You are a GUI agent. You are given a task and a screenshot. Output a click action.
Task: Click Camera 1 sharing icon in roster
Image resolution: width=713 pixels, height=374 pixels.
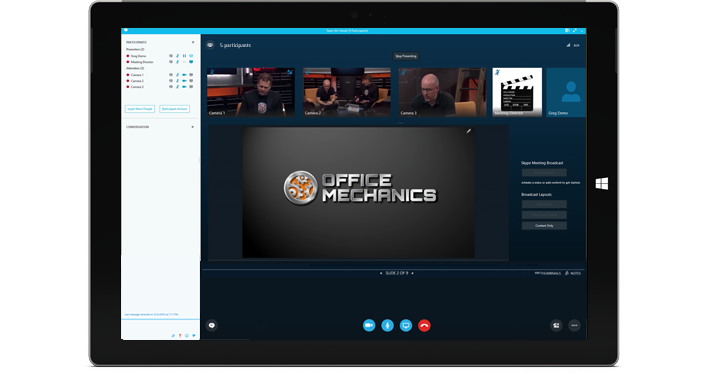[x=191, y=75]
